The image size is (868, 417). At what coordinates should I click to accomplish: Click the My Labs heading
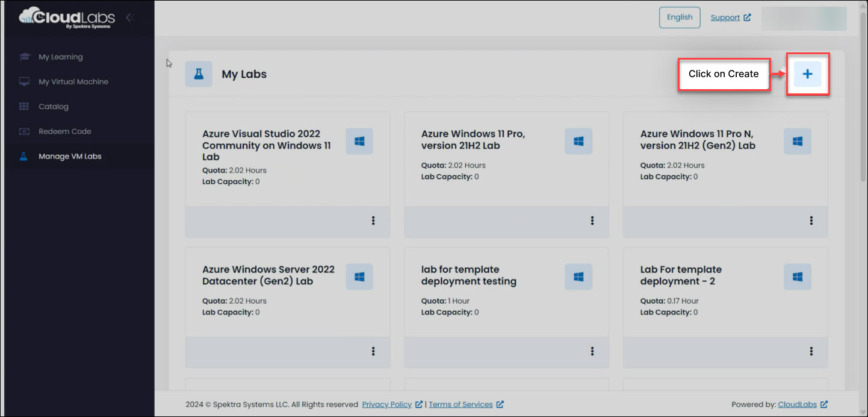pos(244,74)
